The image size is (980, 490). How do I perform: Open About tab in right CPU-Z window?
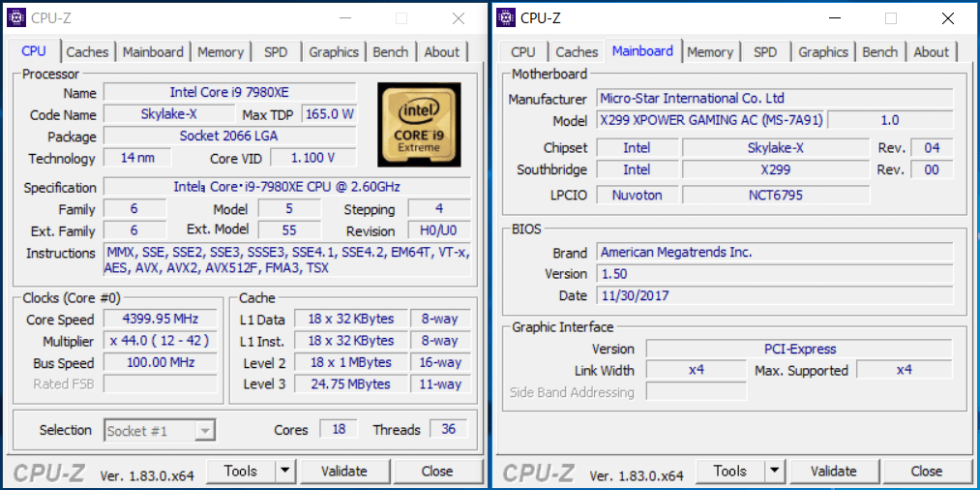point(932,52)
